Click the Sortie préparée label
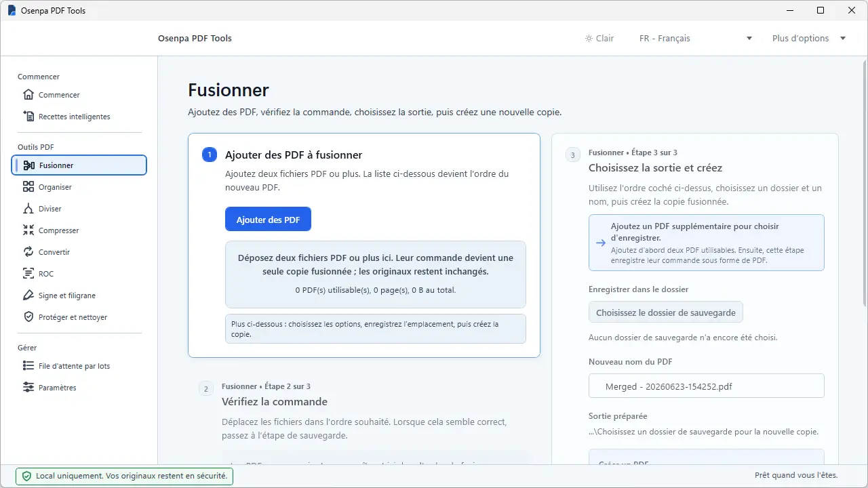Screen dimensions: 868x488 click(x=618, y=416)
